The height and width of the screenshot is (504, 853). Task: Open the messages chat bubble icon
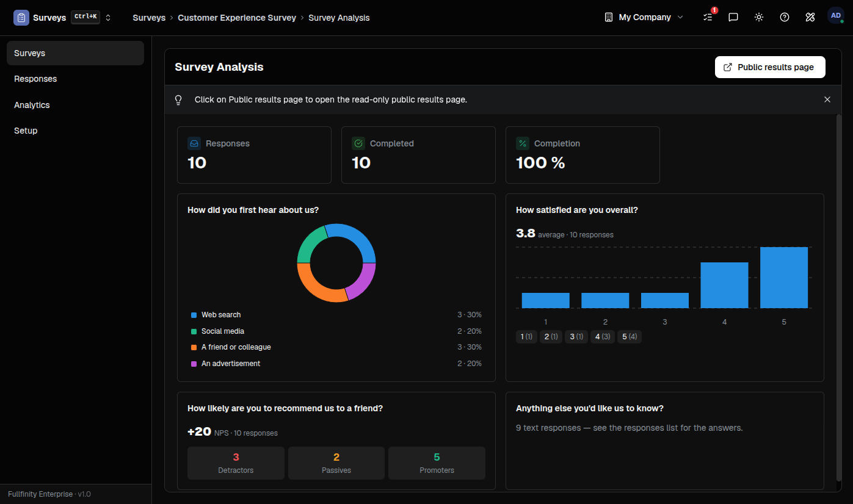coord(733,17)
